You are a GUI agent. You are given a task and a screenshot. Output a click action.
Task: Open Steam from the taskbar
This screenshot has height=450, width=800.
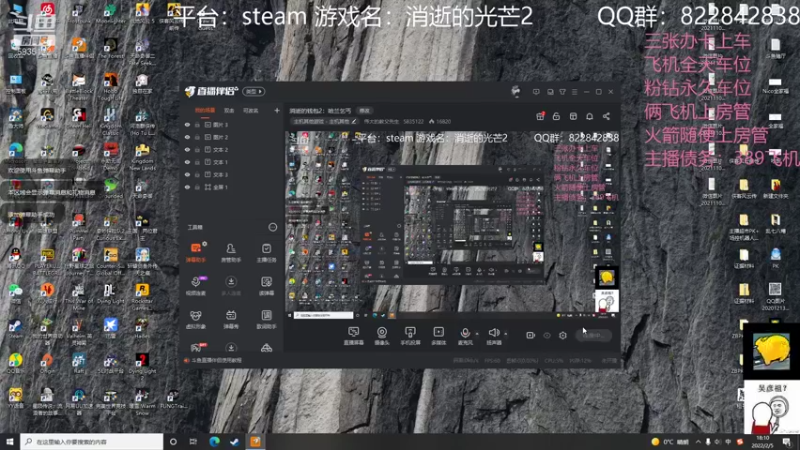[235, 441]
